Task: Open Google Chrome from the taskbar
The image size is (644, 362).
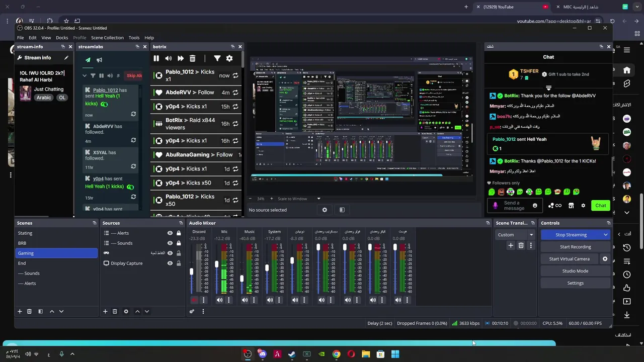Action: pyautogui.click(x=336, y=354)
